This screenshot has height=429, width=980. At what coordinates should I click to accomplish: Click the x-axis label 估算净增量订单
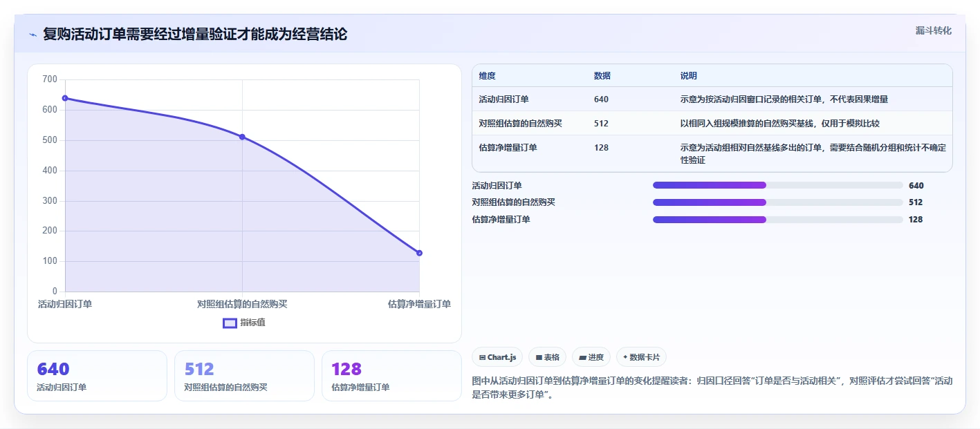coord(419,304)
